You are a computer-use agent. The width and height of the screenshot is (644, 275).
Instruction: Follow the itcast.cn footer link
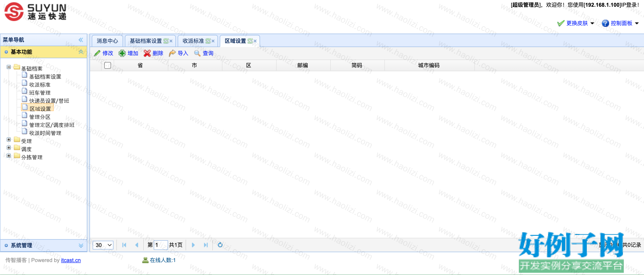[71, 260]
